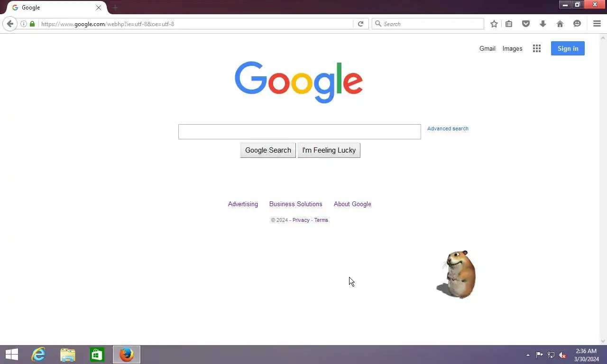The image size is (607, 364).
Task: Bookmark this page with the star icon
Action: tap(494, 24)
